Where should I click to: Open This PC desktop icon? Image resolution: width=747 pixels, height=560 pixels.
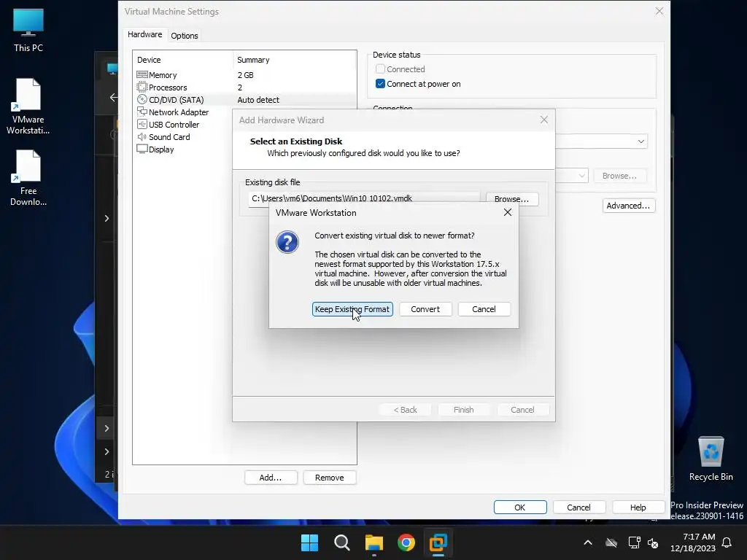coord(28,30)
